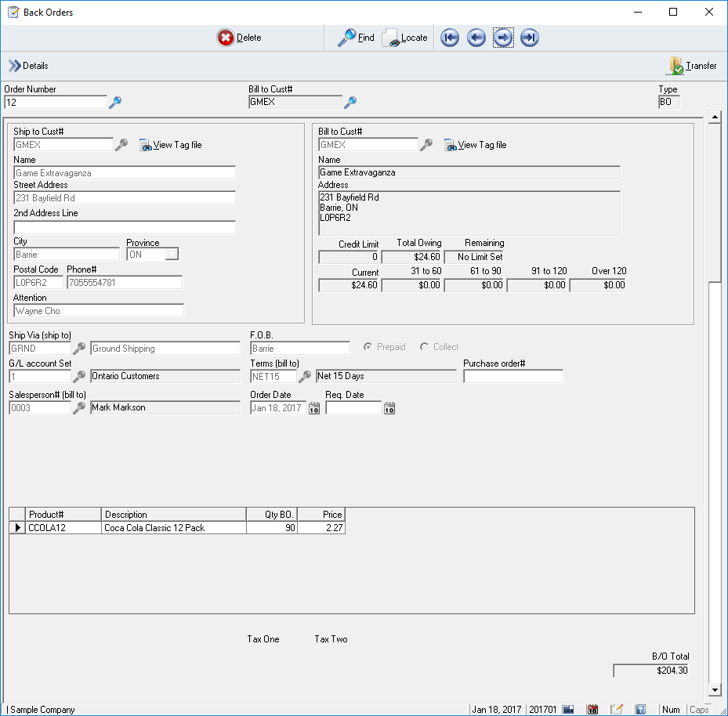
Task: Open the Province dropdown
Action: [171, 255]
